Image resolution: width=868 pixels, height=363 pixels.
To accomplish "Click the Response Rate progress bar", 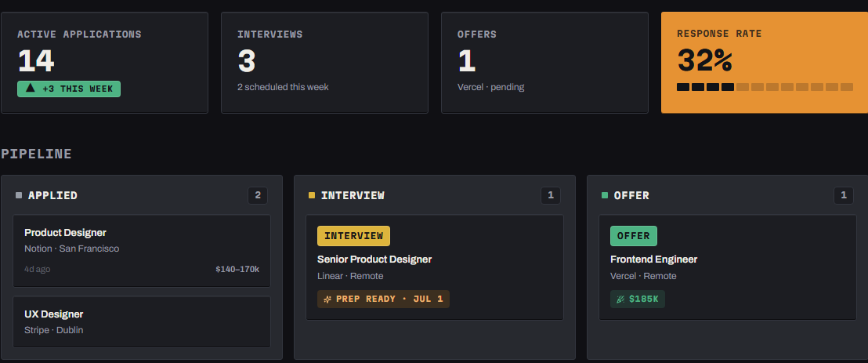I will 765,87.
